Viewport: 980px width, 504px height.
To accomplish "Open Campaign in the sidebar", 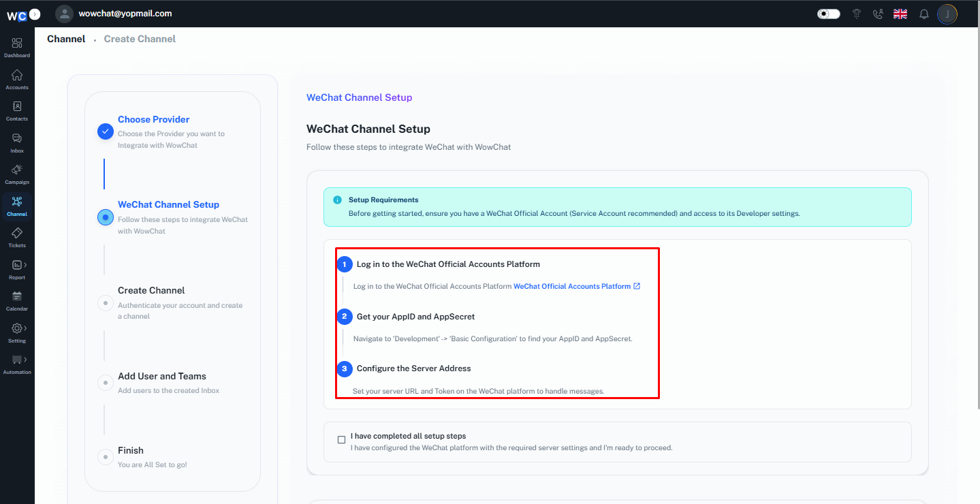I will pyautogui.click(x=17, y=174).
